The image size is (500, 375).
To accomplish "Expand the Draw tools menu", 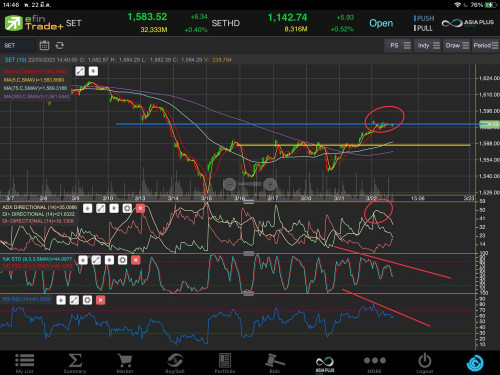I will [457, 45].
